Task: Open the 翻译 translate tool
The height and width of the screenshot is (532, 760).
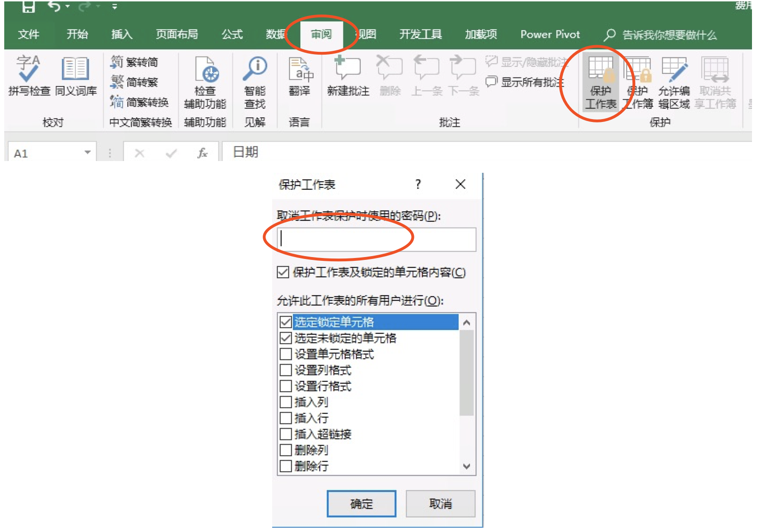Action: (x=299, y=76)
